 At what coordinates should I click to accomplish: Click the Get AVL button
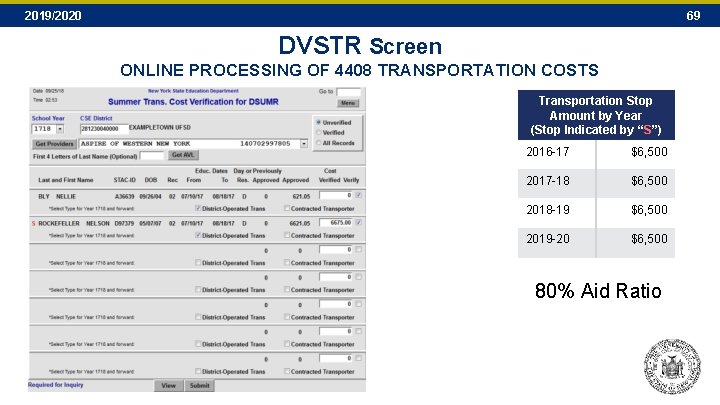(x=183, y=155)
